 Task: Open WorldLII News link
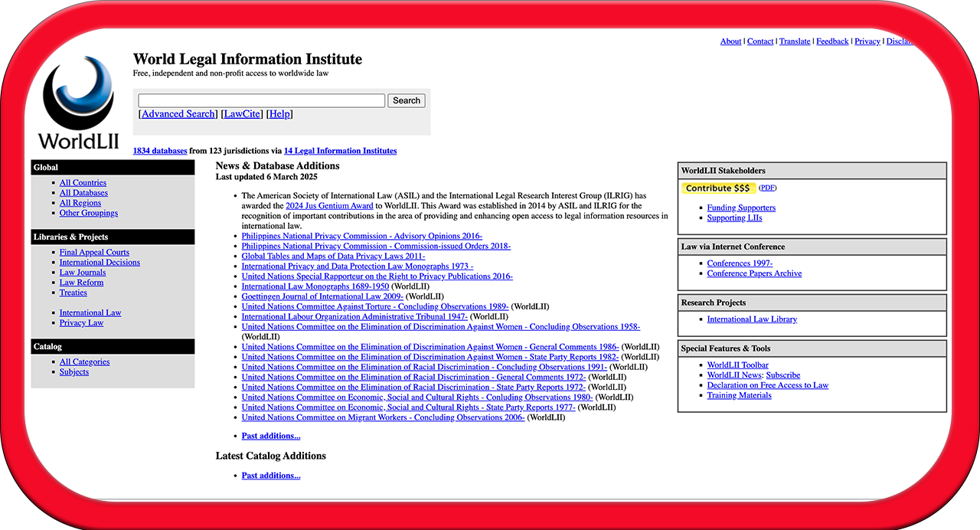734,375
